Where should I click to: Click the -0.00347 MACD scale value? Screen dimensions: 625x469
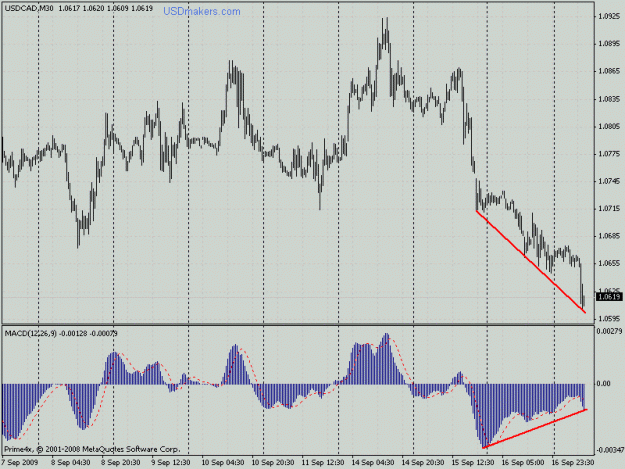610,450
